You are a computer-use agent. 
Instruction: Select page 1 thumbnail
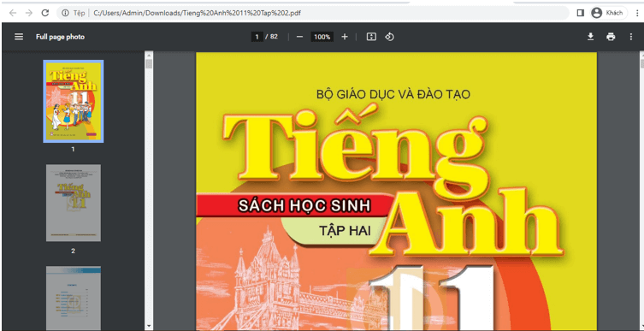pyautogui.click(x=74, y=102)
